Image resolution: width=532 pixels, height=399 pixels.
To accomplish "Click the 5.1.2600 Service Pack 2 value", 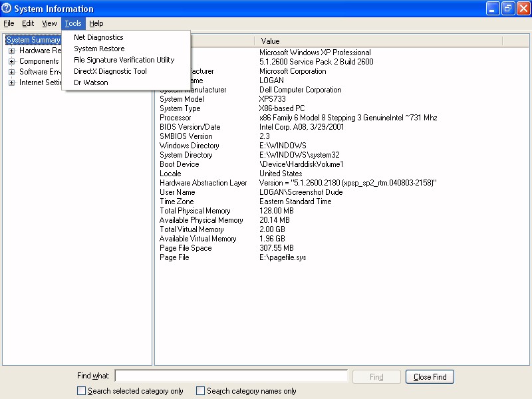I will click(x=317, y=62).
